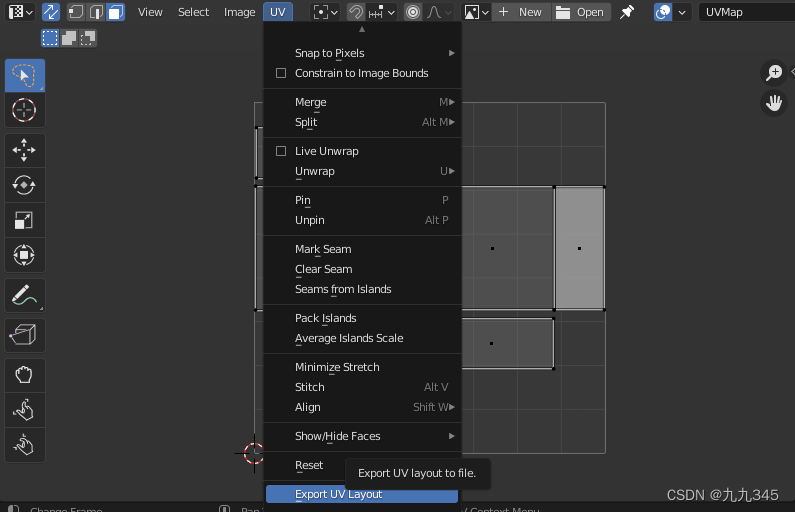Choose Stitch menu entry
The image size is (795, 512).
tap(362, 387)
